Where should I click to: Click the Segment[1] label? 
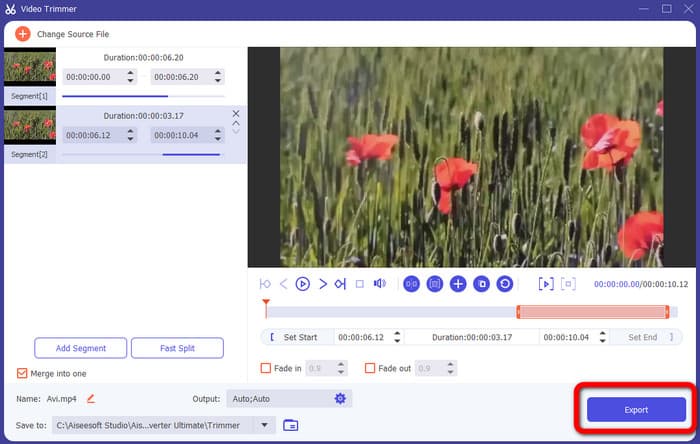pyautogui.click(x=29, y=96)
